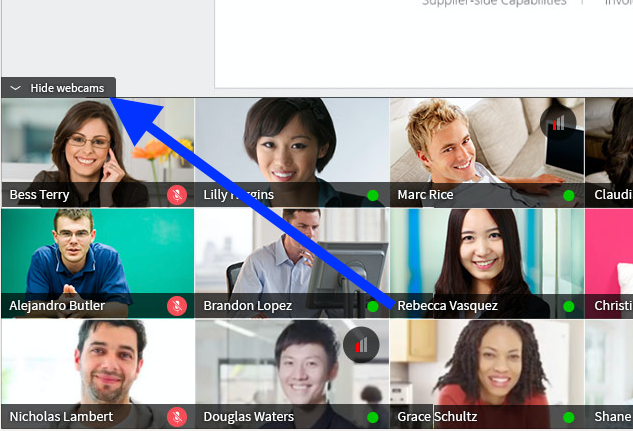Click the Alejandro Butler name label
633x431 pixels.
click(x=57, y=305)
